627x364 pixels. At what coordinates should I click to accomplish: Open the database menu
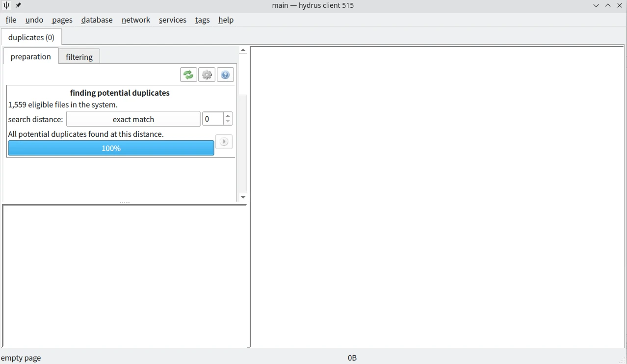(97, 20)
